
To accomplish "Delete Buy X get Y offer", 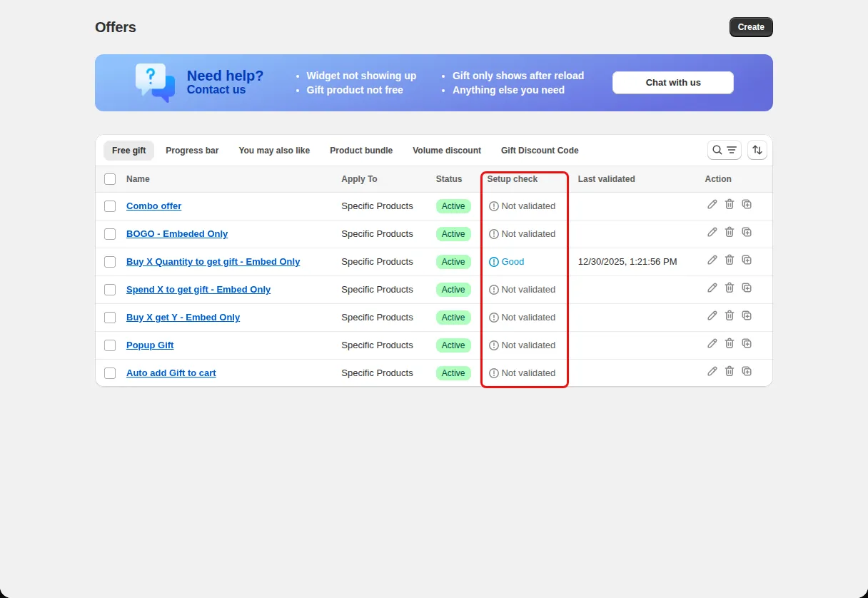I will click(x=729, y=315).
